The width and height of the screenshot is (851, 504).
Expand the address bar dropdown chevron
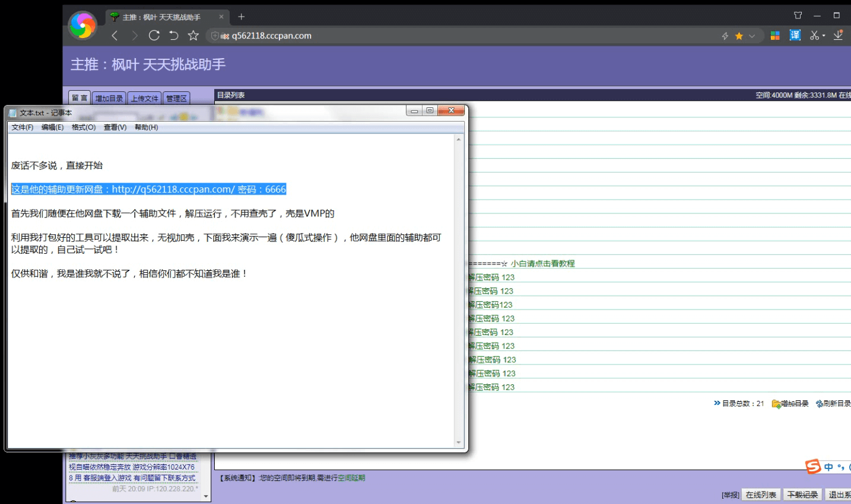coord(752,36)
